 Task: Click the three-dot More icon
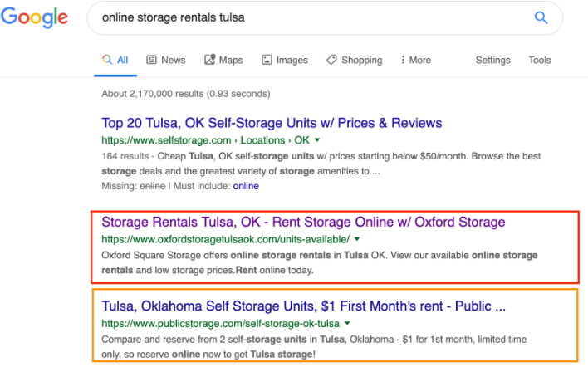tap(403, 60)
